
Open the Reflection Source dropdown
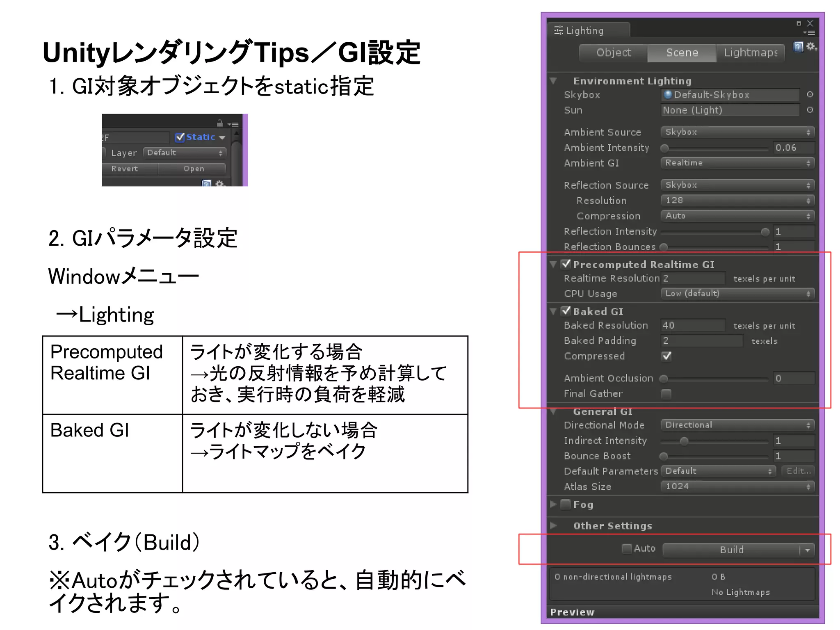pos(737,185)
